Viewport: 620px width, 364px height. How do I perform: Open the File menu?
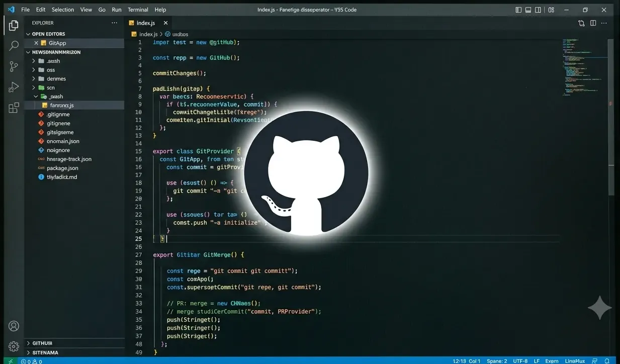point(25,10)
